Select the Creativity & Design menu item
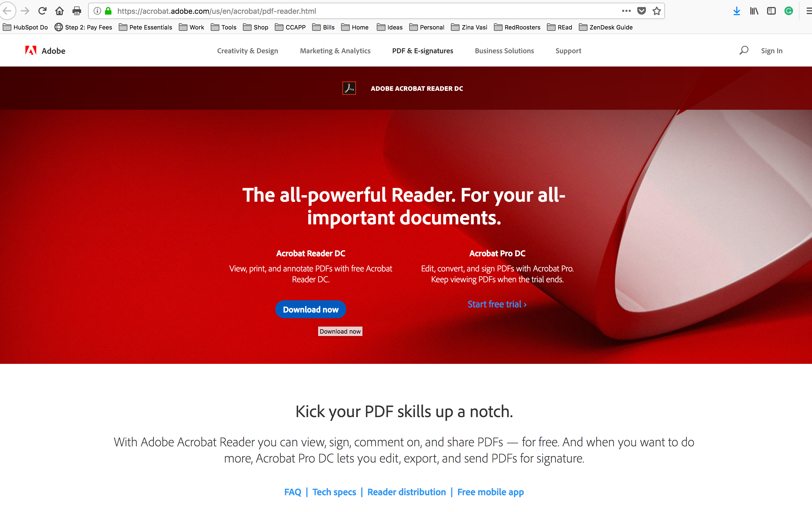The width and height of the screenshot is (812, 512). click(x=248, y=50)
